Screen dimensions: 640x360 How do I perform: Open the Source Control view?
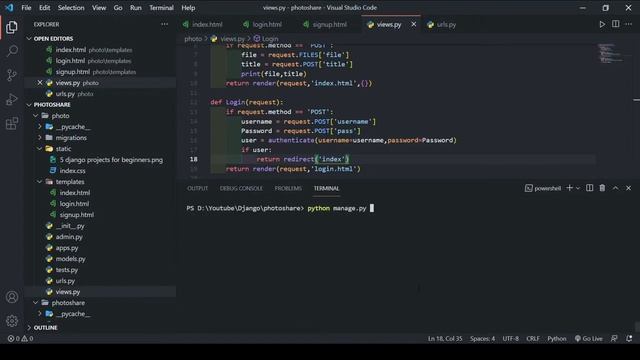(12, 75)
